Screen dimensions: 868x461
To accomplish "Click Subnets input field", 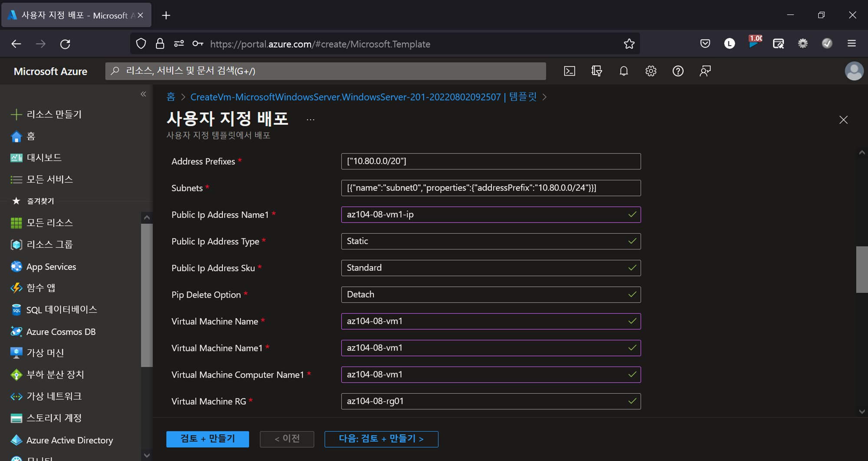I will tap(491, 188).
